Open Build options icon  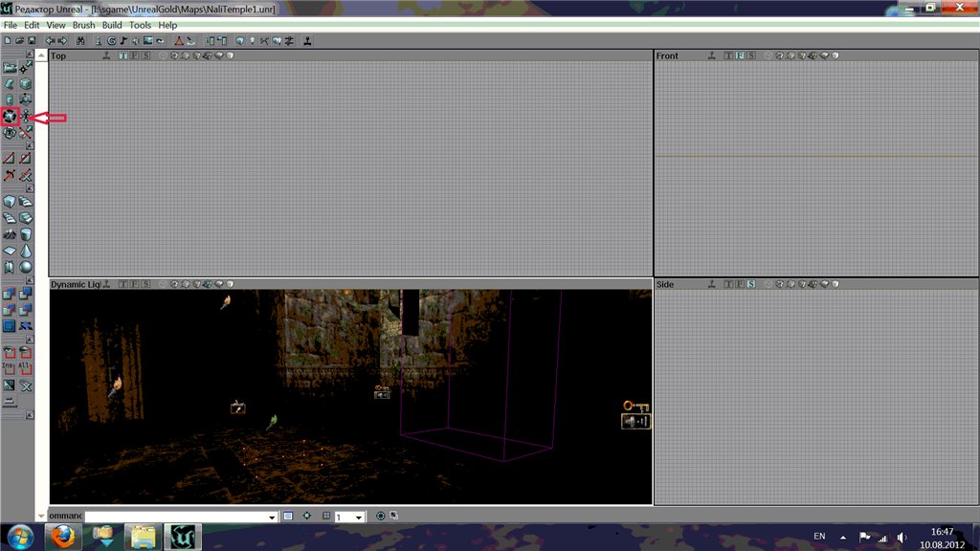(289, 40)
